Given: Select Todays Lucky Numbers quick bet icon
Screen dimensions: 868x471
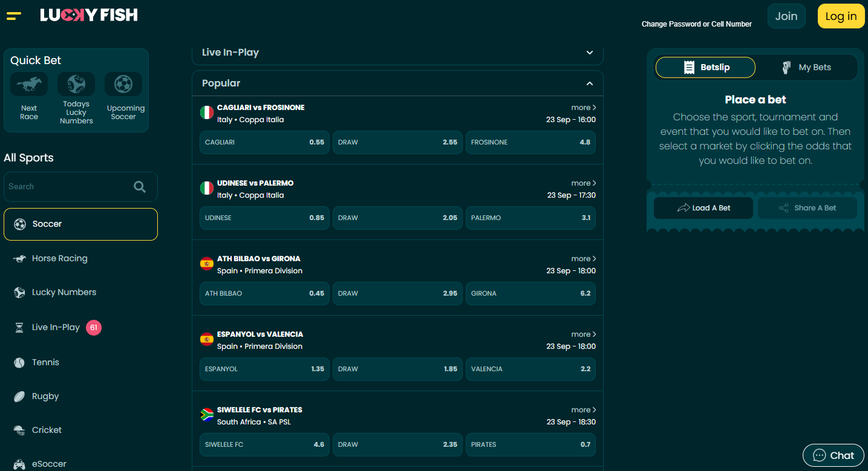Looking at the screenshot, I should (76, 84).
